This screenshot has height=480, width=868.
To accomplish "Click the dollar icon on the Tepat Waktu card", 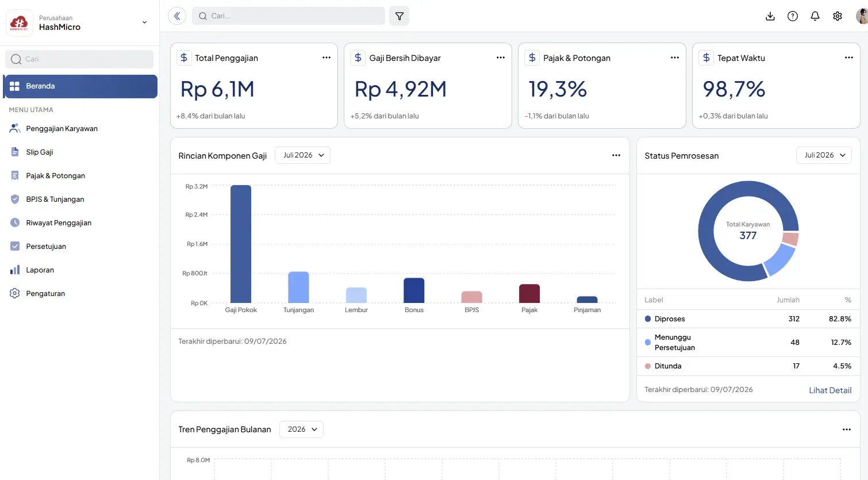I will click(706, 57).
